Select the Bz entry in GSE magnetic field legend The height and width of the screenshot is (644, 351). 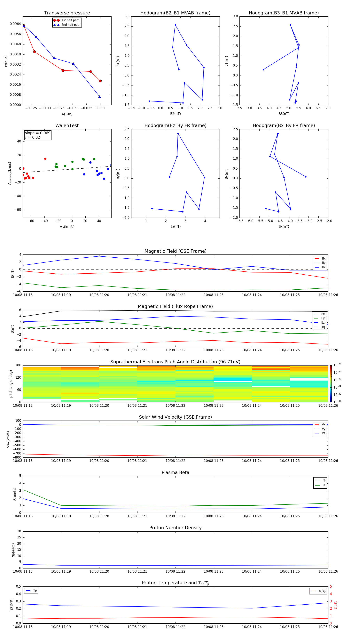[320, 267]
